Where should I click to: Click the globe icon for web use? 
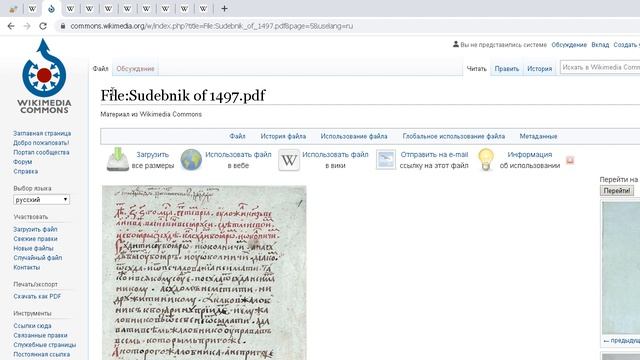(191, 160)
